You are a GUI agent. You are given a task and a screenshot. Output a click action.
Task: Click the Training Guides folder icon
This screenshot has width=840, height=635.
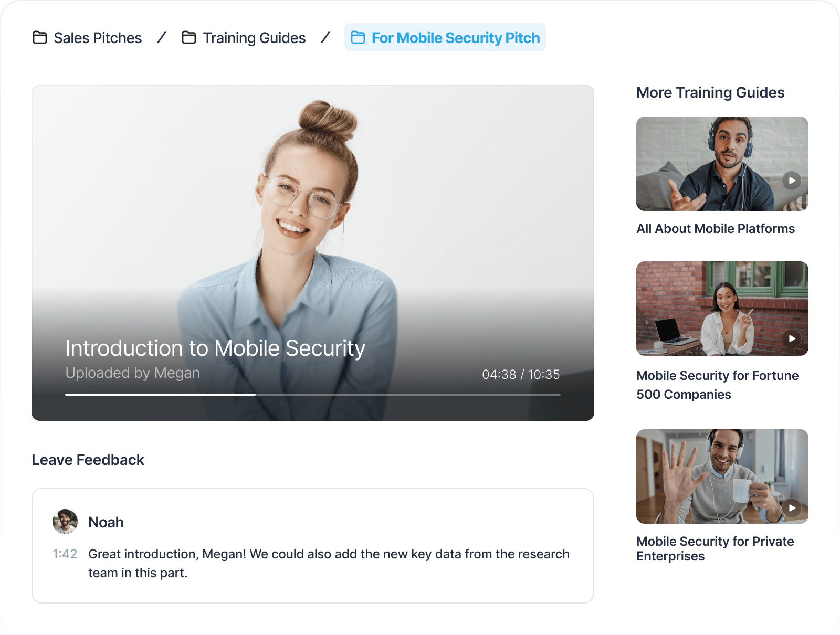tap(189, 38)
